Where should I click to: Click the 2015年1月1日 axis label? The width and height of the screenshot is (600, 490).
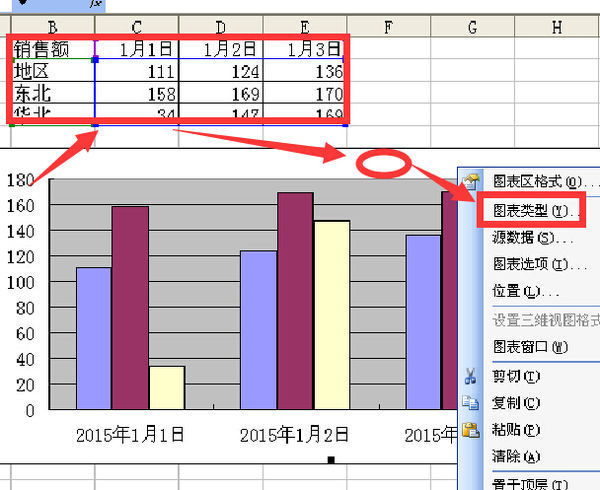click(130, 435)
